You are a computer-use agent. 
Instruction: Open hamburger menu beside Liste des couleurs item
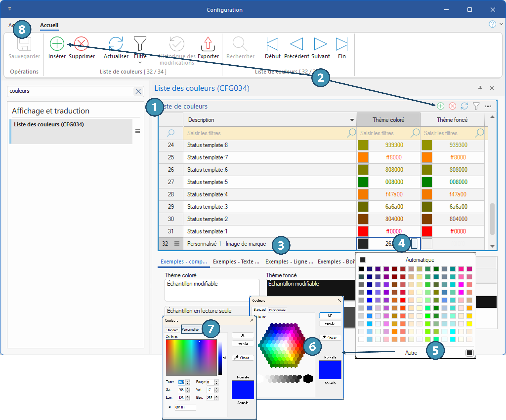coord(138,131)
